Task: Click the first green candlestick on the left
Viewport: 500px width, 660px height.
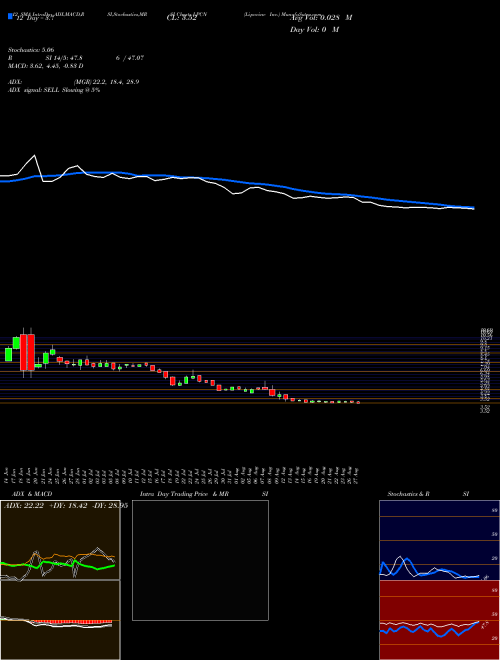Action: click(8, 354)
